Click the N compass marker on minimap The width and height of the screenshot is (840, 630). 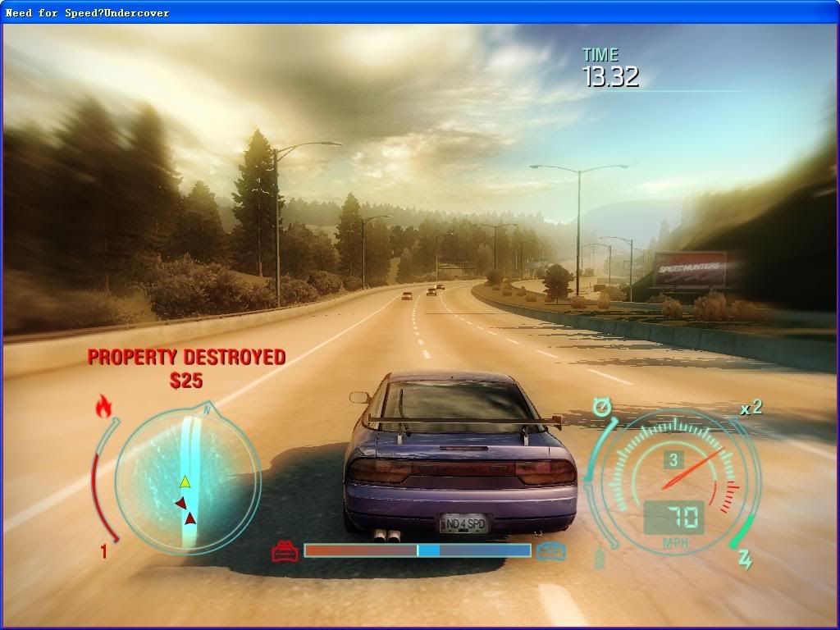click(208, 408)
